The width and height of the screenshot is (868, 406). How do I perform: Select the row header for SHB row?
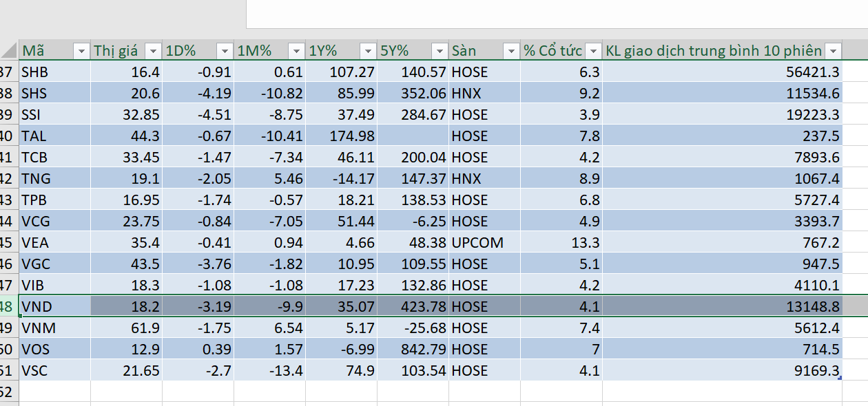8,72
